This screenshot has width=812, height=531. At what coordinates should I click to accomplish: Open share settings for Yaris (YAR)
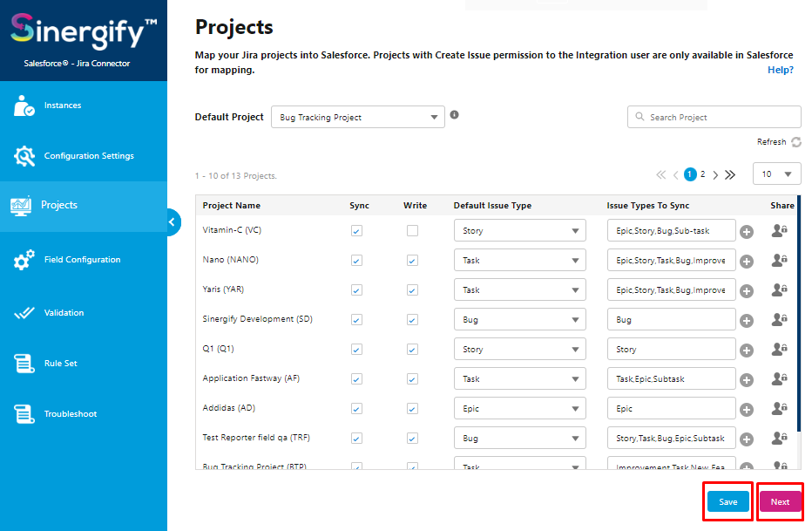click(x=780, y=289)
